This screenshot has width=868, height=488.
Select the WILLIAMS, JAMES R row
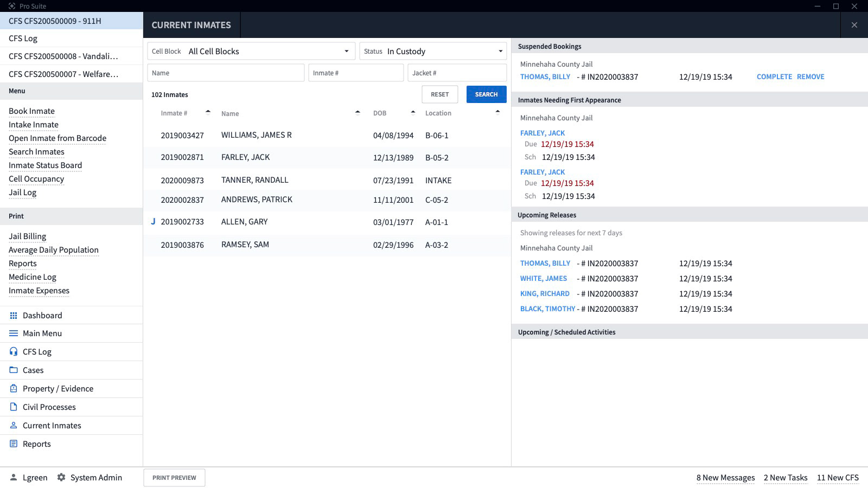(327, 136)
